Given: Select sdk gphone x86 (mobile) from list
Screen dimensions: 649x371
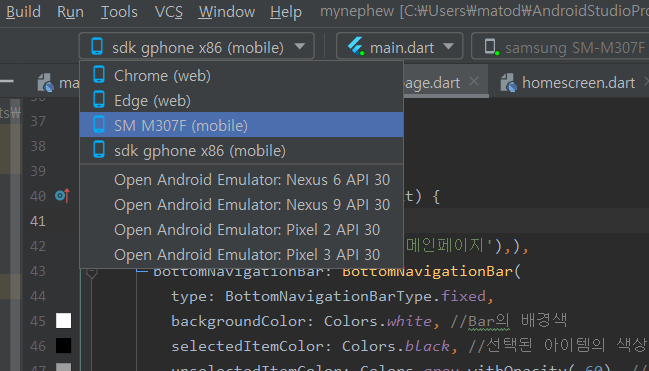Looking at the screenshot, I should point(241,150).
